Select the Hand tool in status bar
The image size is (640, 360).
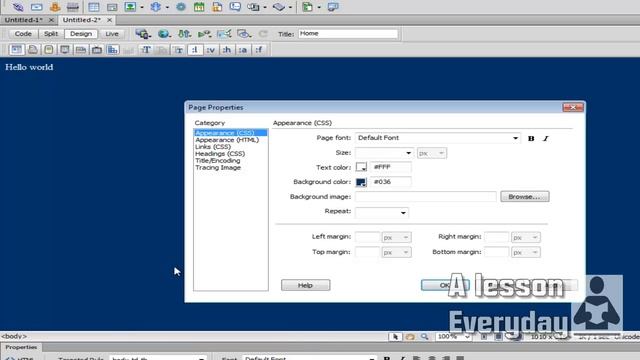[x=410, y=337]
